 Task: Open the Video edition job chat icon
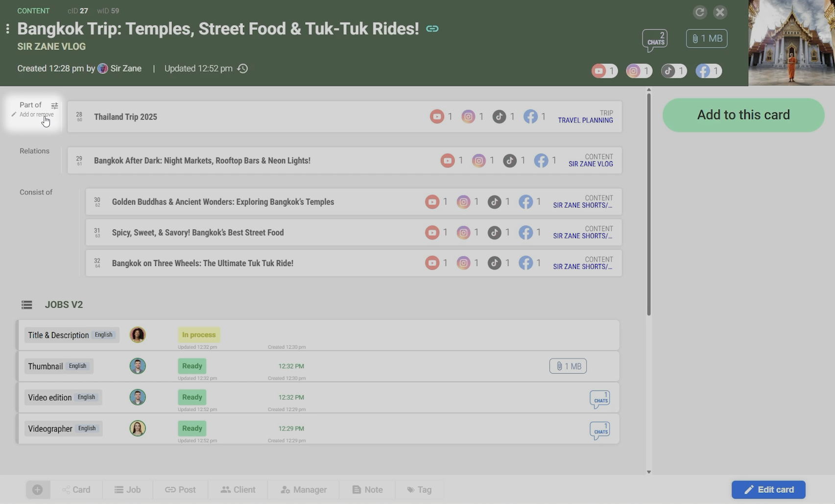pyautogui.click(x=599, y=398)
